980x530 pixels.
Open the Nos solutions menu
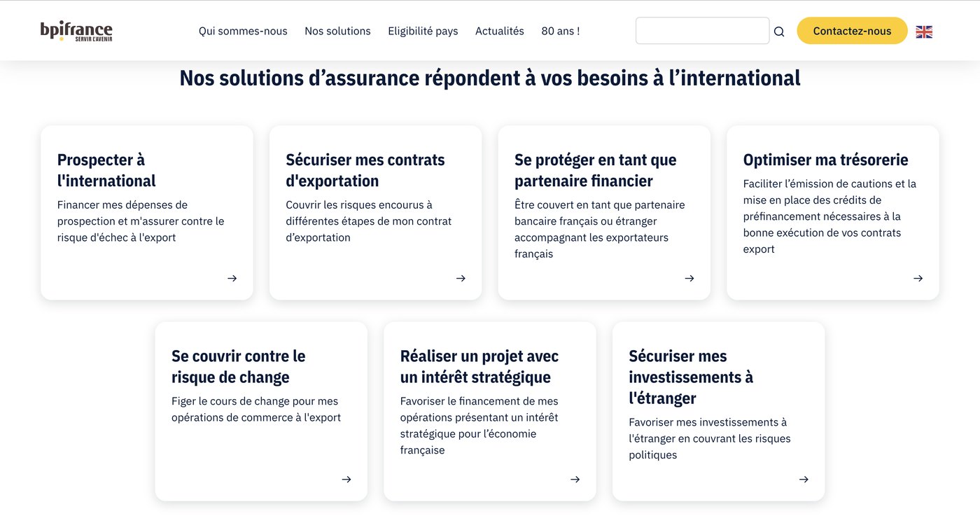tap(337, 31)
